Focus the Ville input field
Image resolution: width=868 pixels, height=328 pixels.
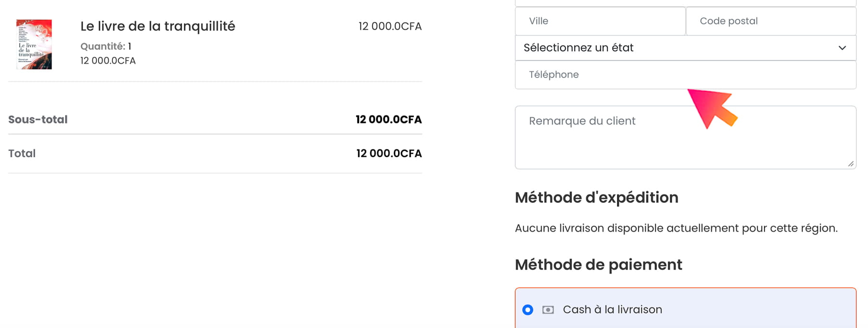pos(600,21)
